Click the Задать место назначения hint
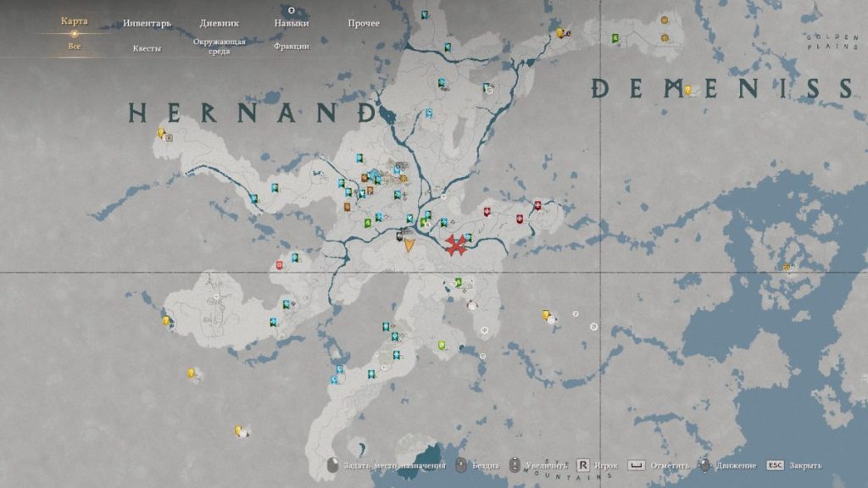The width and height of the screenshot is (868, 488). 387,466
